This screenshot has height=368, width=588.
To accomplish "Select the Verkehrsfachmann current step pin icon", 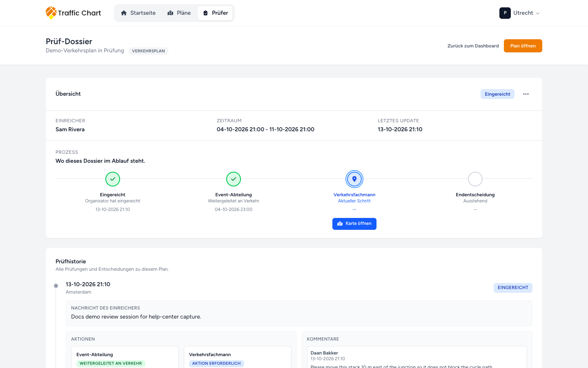I will pyautogui.click(x=354, y=179).
